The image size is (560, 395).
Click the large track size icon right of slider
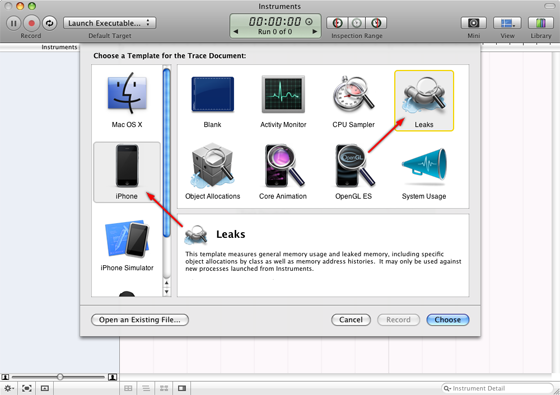[x=112, y=377]
